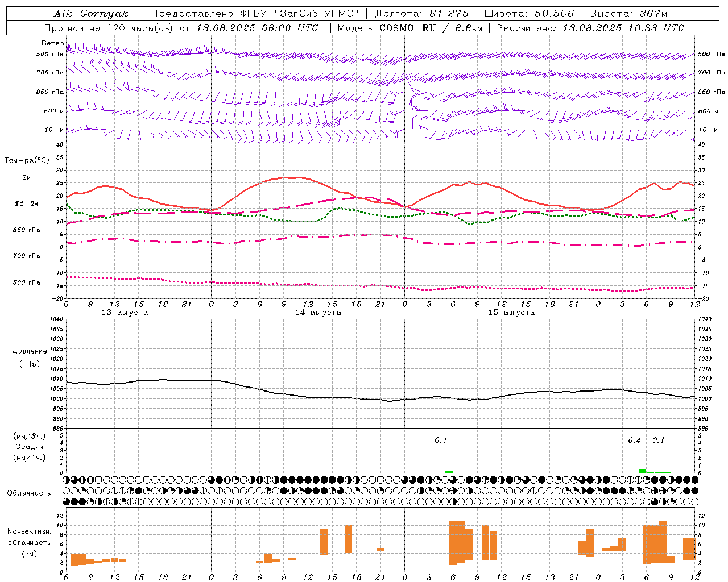The height and width of the screenshot is (582, 728).
Task: Click the "Конвективн." convective cloud label
Action: 30,531
